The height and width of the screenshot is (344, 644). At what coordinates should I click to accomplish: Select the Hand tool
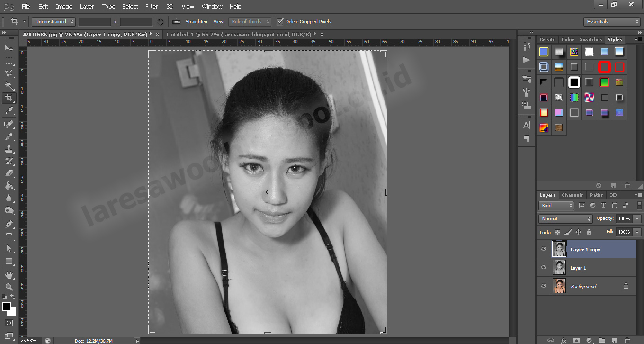(9, 274)
